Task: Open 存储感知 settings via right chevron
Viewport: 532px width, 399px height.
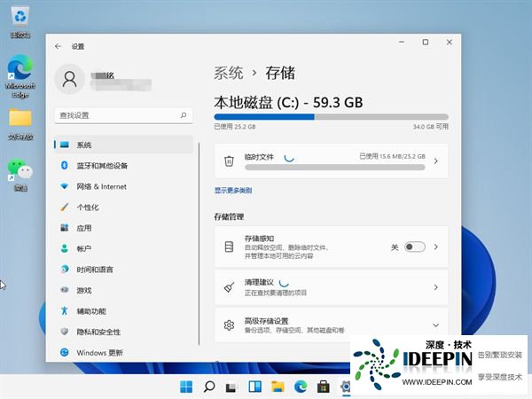Action: [436, 246]
